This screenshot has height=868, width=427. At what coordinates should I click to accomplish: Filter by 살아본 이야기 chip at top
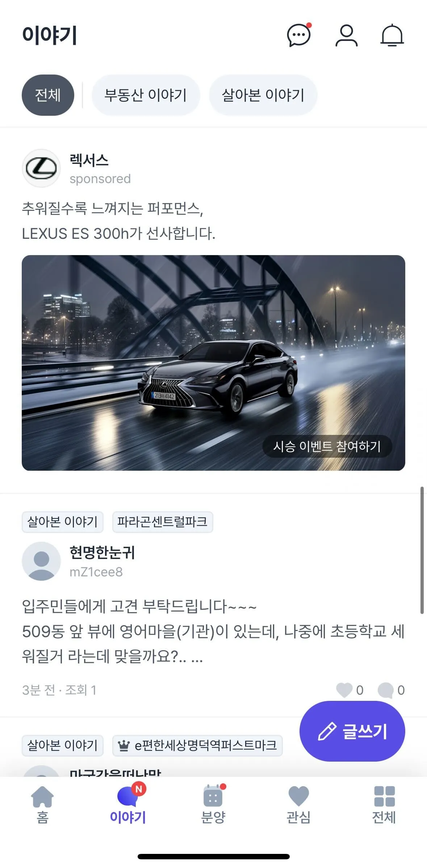click(x=263, y=95)
